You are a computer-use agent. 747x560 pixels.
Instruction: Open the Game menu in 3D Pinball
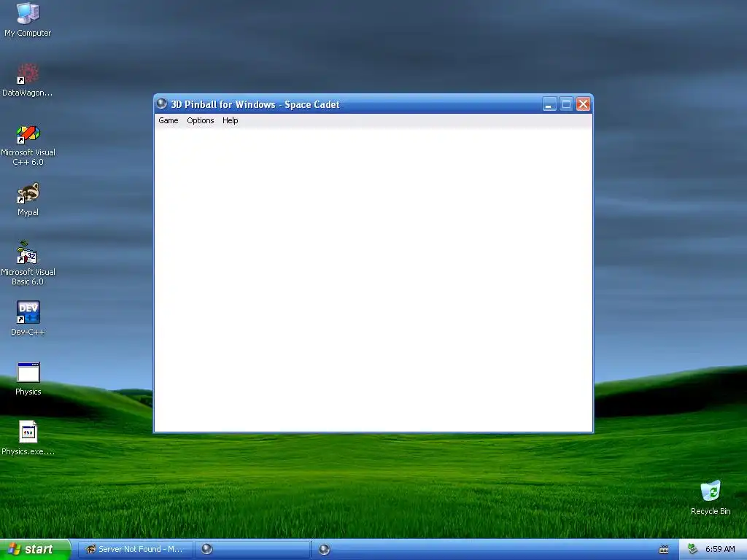tap(169, 120)
